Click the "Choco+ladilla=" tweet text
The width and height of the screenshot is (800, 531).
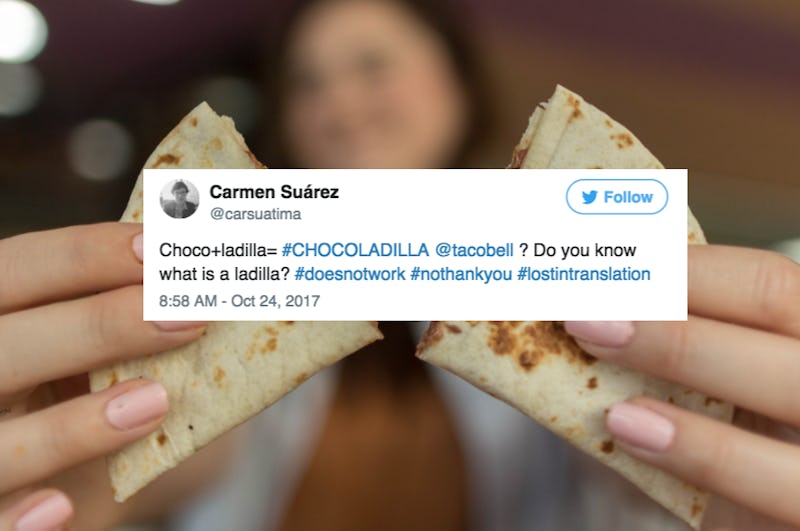[x=218, y=250]
